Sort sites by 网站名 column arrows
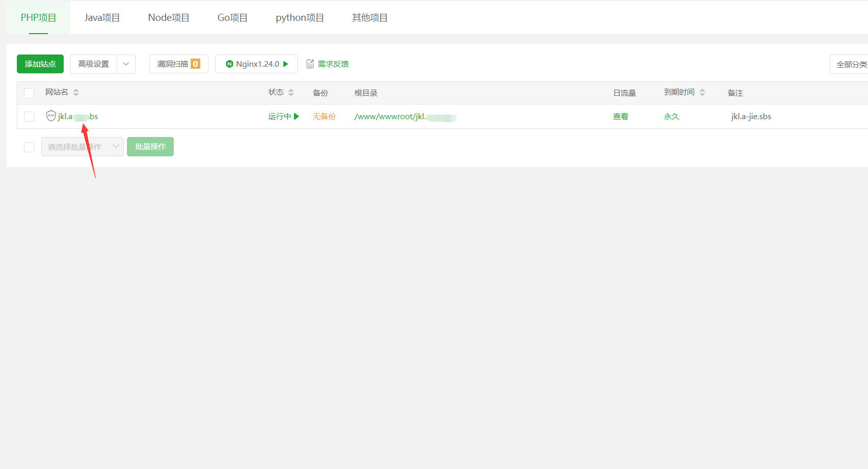Image resolution: width=868 pixels, height=469 pixels. [76, 92]
